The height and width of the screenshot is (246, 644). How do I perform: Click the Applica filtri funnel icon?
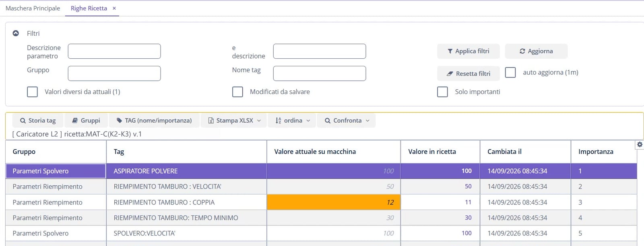(x=450, y=51)
